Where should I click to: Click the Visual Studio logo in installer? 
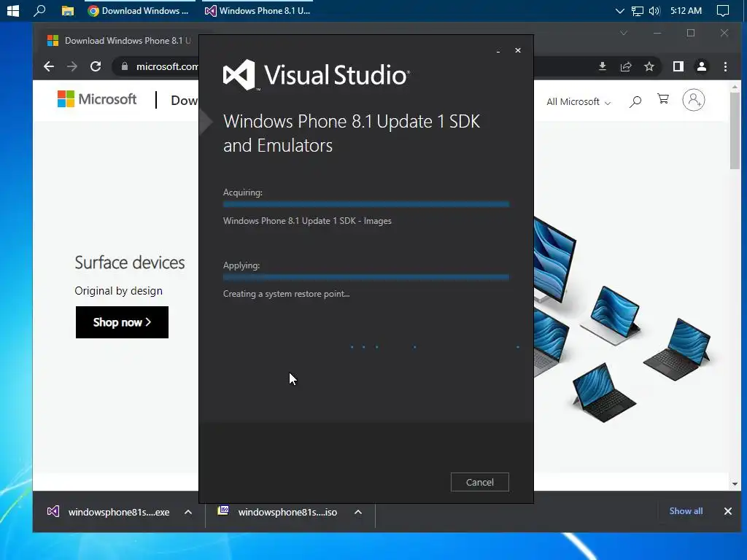pyautogui.click(x=317, y=75)
